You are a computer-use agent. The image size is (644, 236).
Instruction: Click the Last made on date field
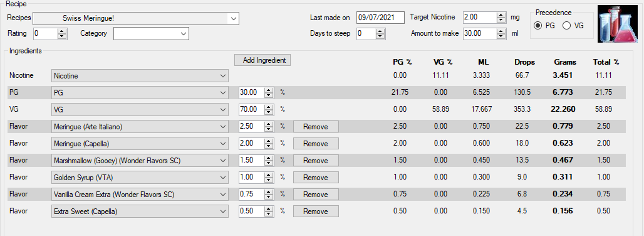coord(380,18)
